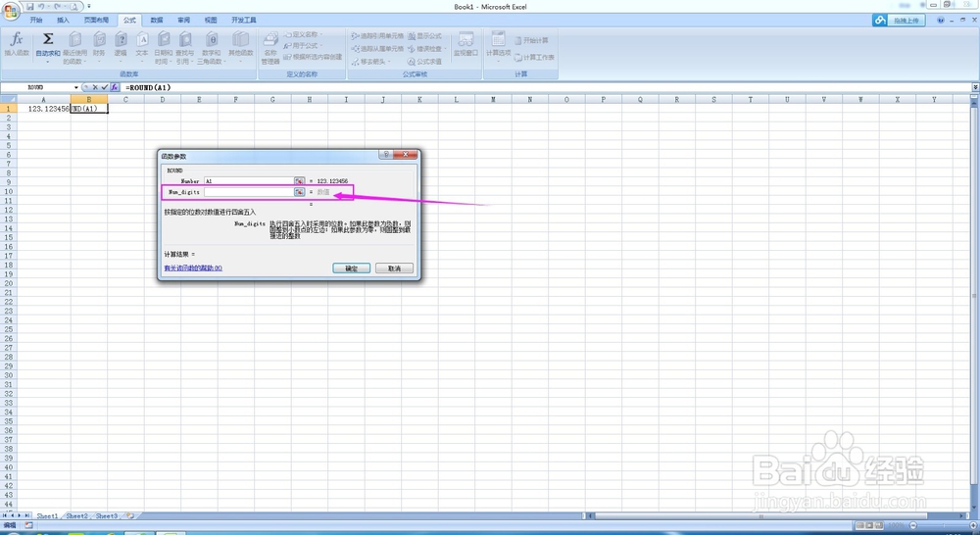This screenshot has height=535, width=980.
Task: Collapse dialog via Num_digits range selector icon
Action: coord(299,192)
